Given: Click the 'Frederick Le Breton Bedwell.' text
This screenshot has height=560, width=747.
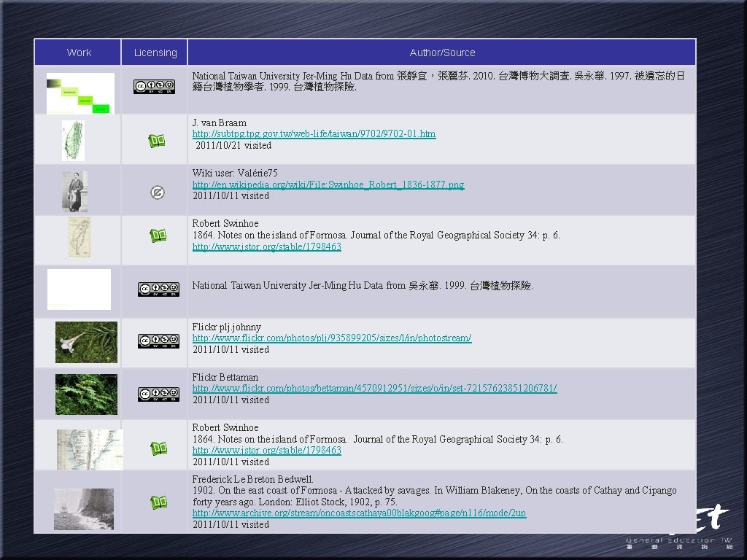Looking at the screenshot, I should point(252,479).
